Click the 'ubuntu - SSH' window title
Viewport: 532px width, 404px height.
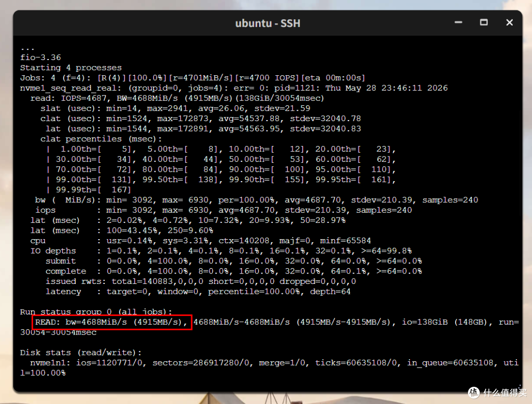tap(267, 23)
